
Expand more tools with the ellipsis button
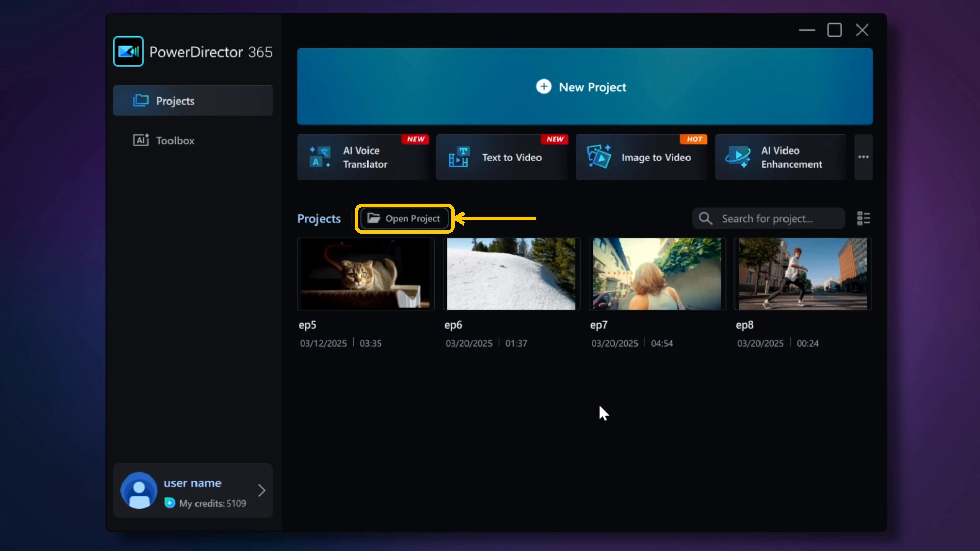coord(863,157)
